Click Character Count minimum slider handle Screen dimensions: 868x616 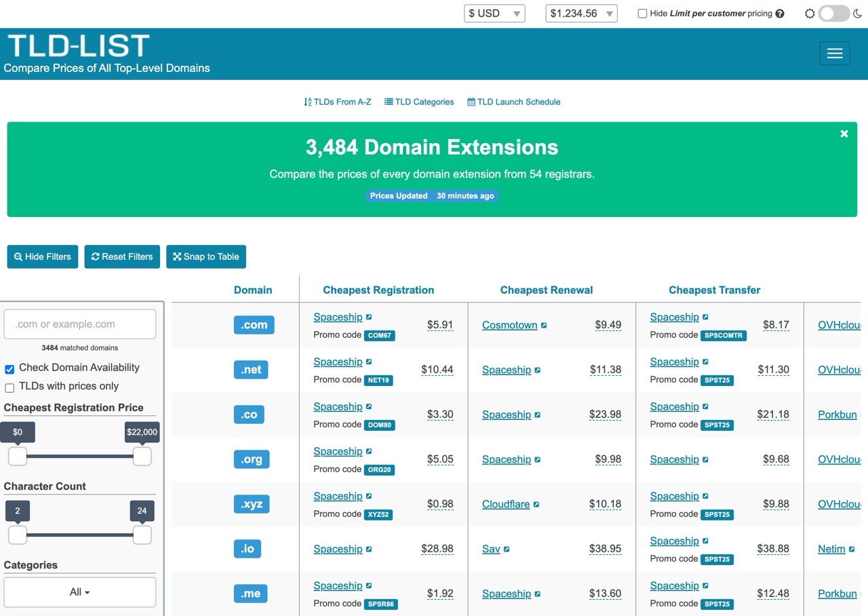point(18,535)
